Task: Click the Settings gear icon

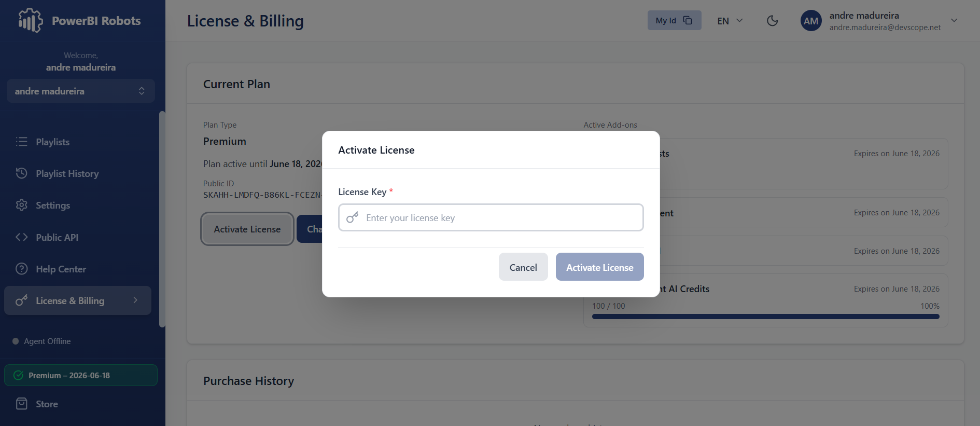Action: tap(21, 205)
